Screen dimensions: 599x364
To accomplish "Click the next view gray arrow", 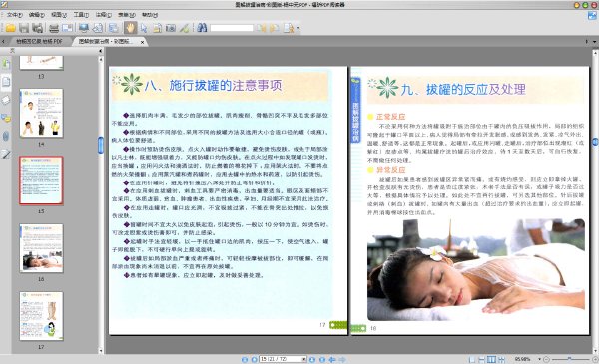I will pos(342,359).
